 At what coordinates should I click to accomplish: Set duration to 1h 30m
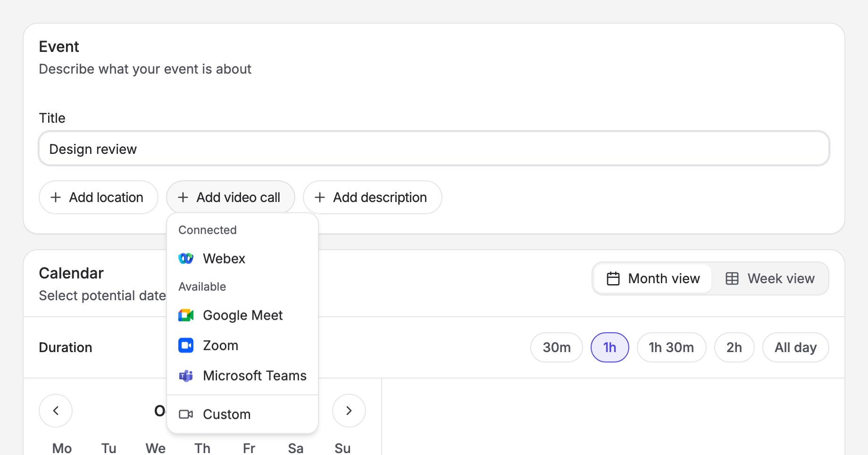point(672,347)
